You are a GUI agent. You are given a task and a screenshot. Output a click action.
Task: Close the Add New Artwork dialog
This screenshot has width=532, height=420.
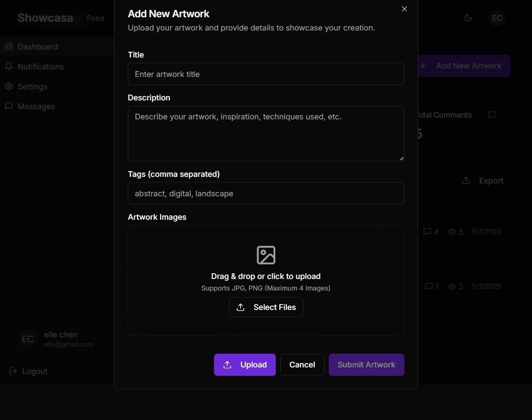pos(404,9)
